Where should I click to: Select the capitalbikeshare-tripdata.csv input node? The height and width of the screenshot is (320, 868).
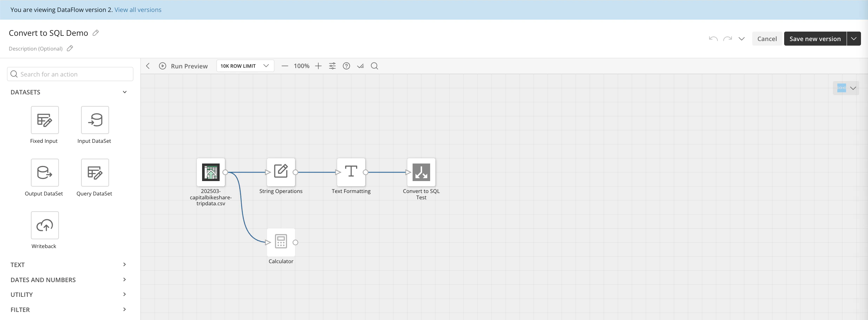pyautogui.click(x=211, y=172)
